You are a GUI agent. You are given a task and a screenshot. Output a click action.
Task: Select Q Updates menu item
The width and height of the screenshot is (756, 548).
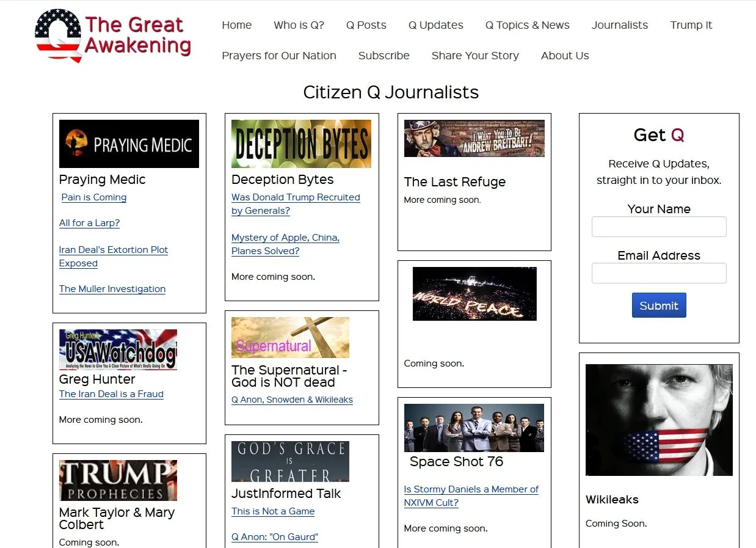[436, 25]
